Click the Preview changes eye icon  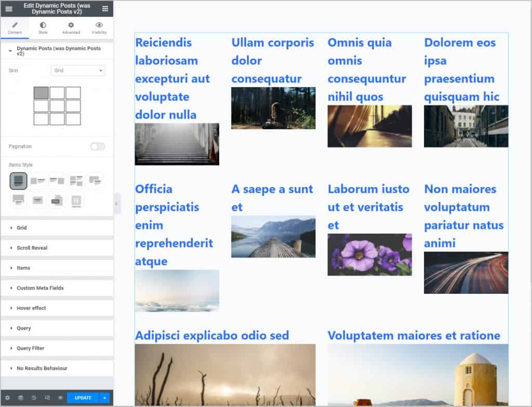[60, 398]
